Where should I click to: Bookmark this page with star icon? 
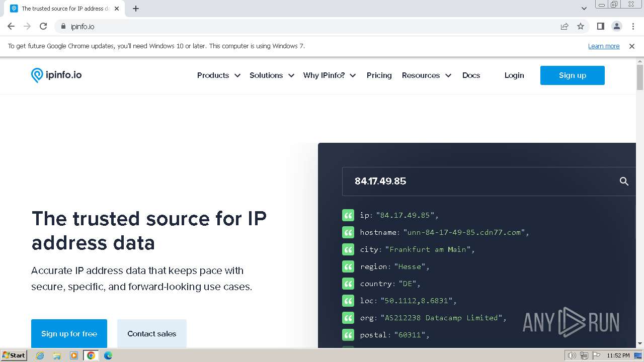[581, 26]
